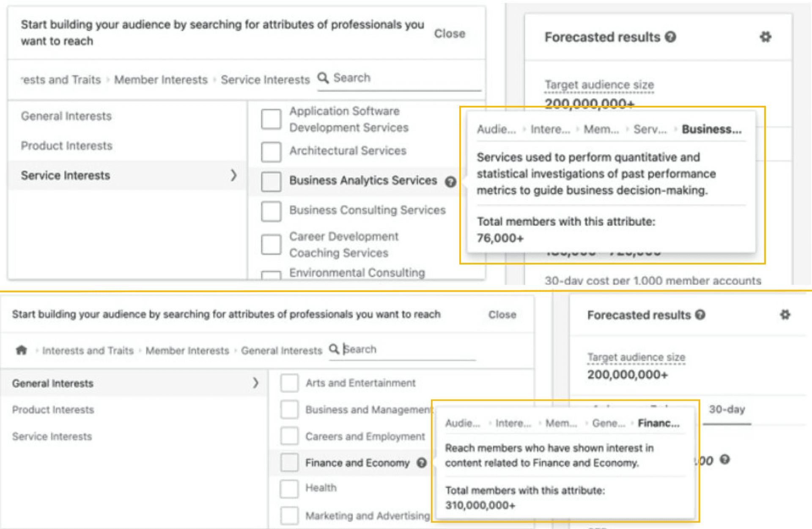This screenshot has width=812, height=529.
Task: Check the Business Analytics Services checkbox
Action: (x=271, y=182)
